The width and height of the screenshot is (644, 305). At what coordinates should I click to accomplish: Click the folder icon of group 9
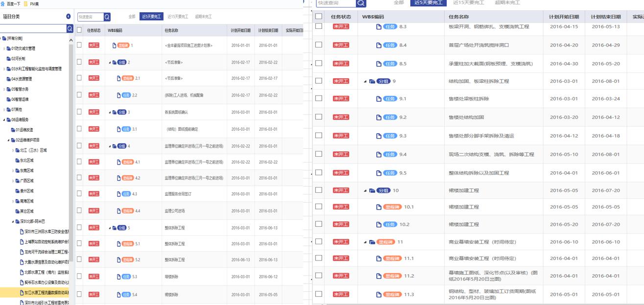pyautogui.click(x=372, y=81)
